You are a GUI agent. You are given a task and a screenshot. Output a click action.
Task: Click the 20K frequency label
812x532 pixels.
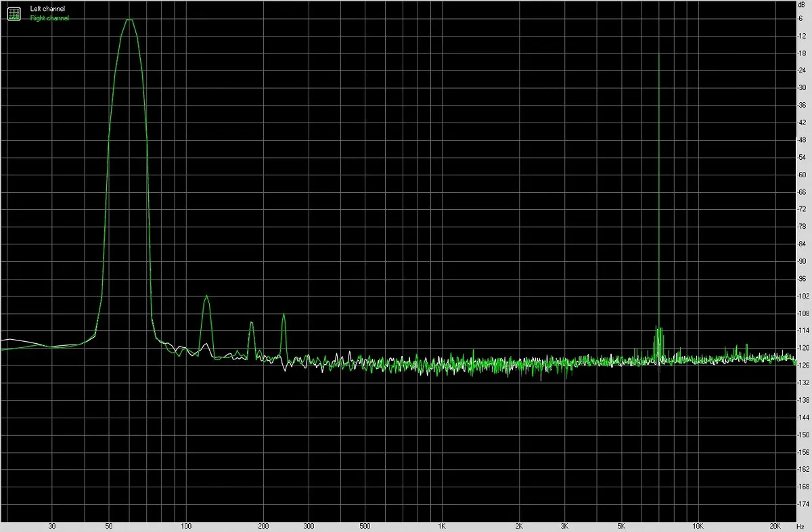(x=775, y=525)
